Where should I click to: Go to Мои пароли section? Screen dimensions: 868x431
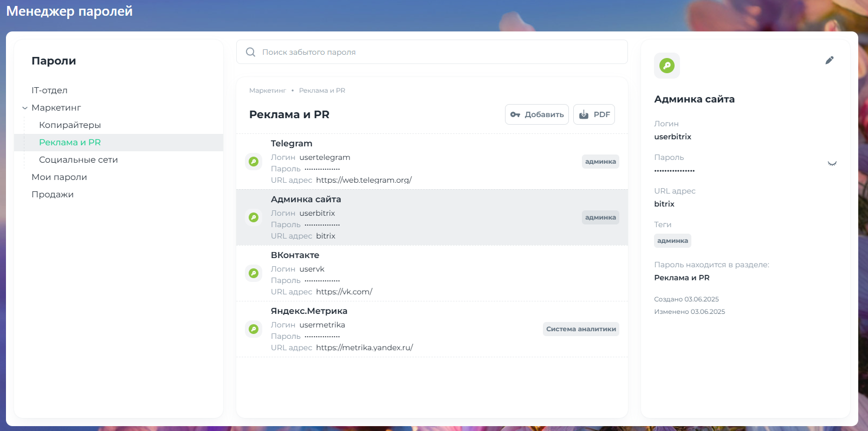pyautogui.click(x=59, y=177)
